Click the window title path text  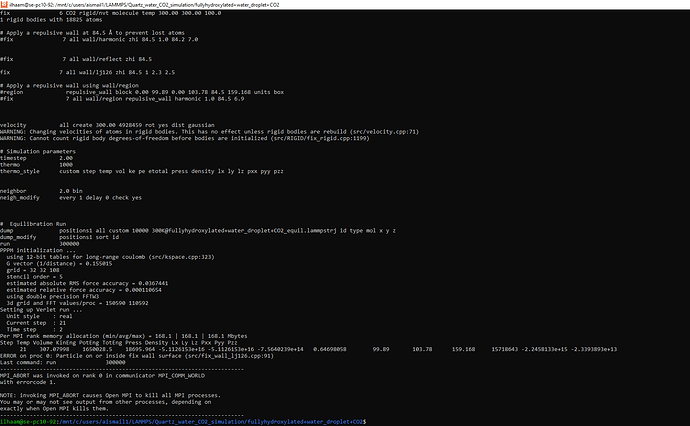(144, 5)
